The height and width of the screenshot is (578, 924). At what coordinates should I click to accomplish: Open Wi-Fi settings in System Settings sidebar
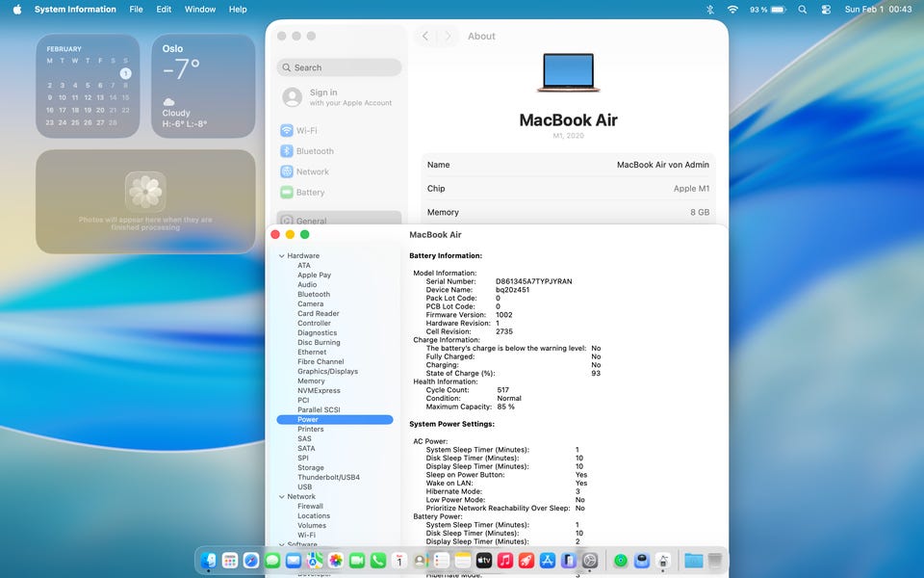point(306,130)
